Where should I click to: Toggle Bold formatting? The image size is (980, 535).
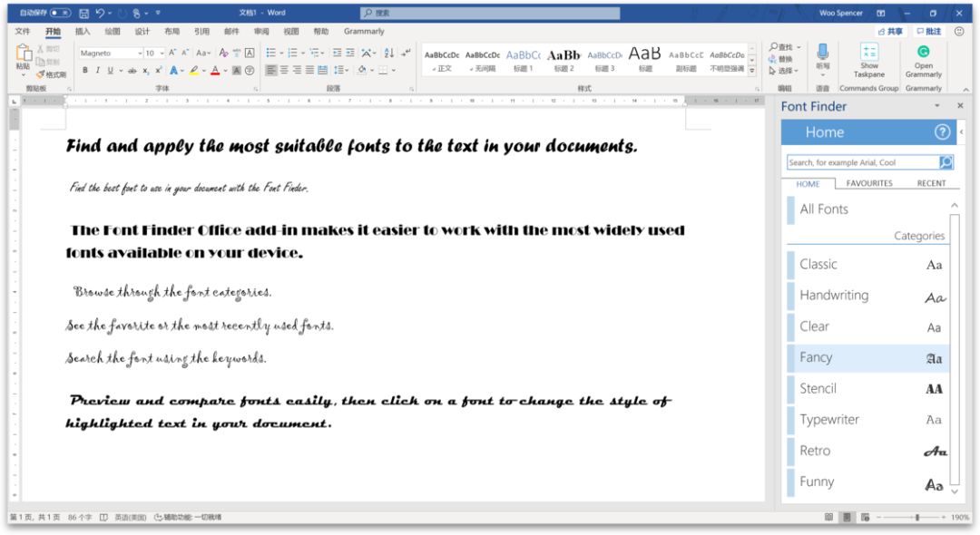coord(85,71)
